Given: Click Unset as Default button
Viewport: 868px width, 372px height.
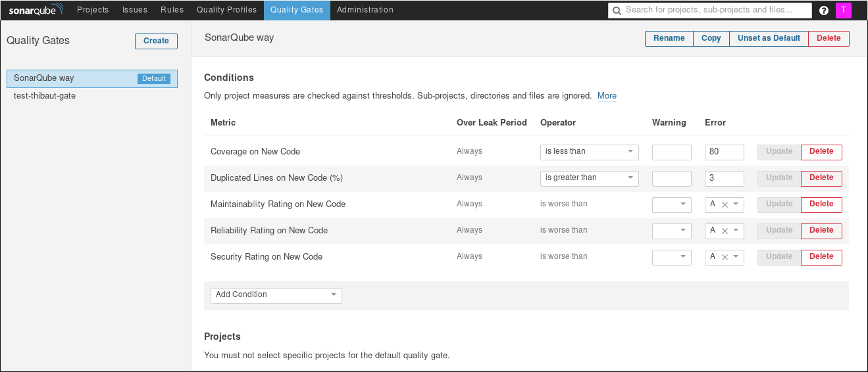Looking at the screenshot, I should 769,39.
